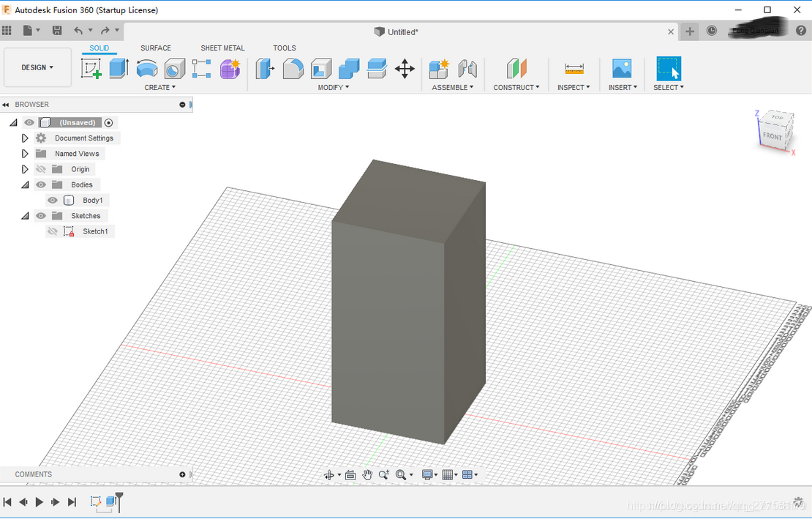Viewport: 812px width, 519px height.
Task: Hide Body1 using its eye icon
Action: pyautogui.click(x=53, y=201)
